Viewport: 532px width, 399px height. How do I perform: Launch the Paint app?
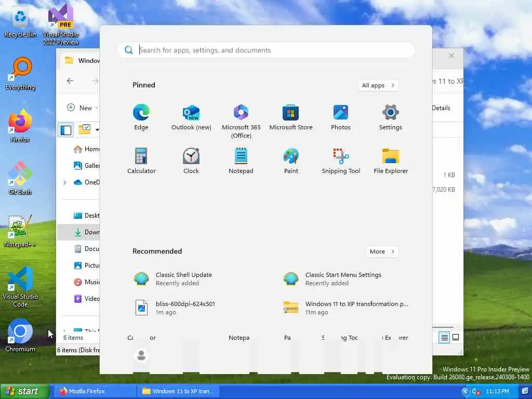click(x=291, y=161)
